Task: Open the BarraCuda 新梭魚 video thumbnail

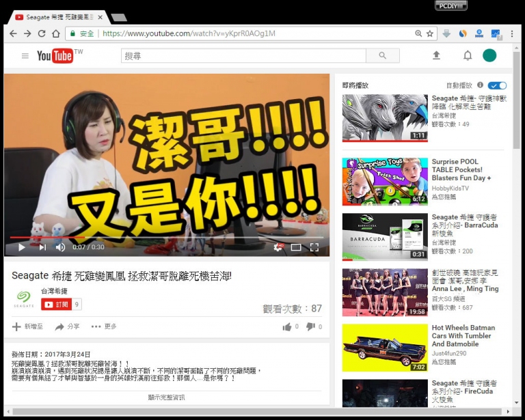Action: (385, 237)
